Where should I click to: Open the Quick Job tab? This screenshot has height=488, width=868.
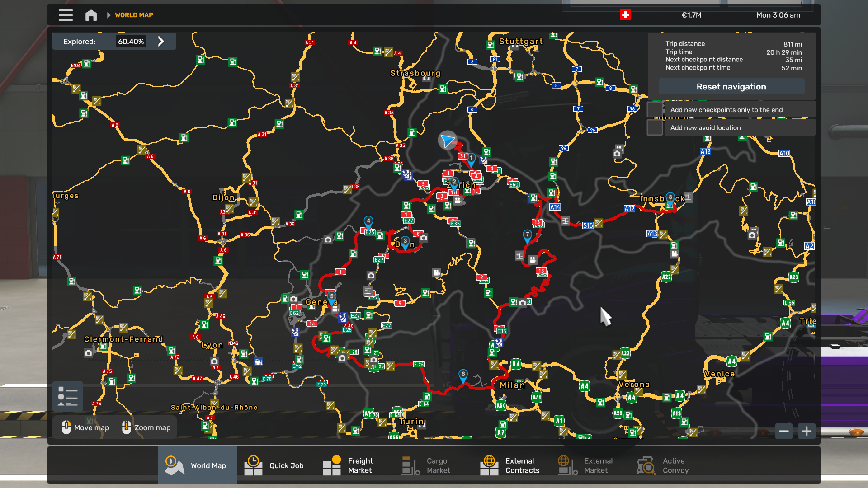point(275,465)
